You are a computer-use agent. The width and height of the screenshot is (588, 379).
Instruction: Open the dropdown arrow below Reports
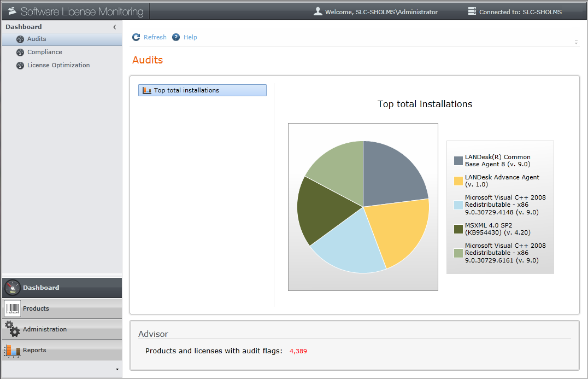116,369
